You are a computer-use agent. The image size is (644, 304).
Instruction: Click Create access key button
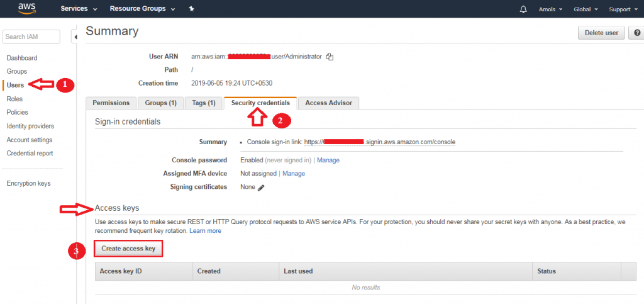[128, 249]
